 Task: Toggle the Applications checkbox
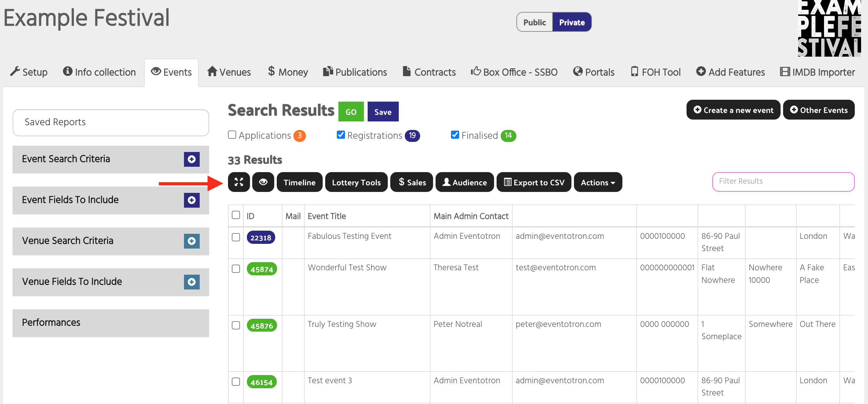[x=232, y=135]
